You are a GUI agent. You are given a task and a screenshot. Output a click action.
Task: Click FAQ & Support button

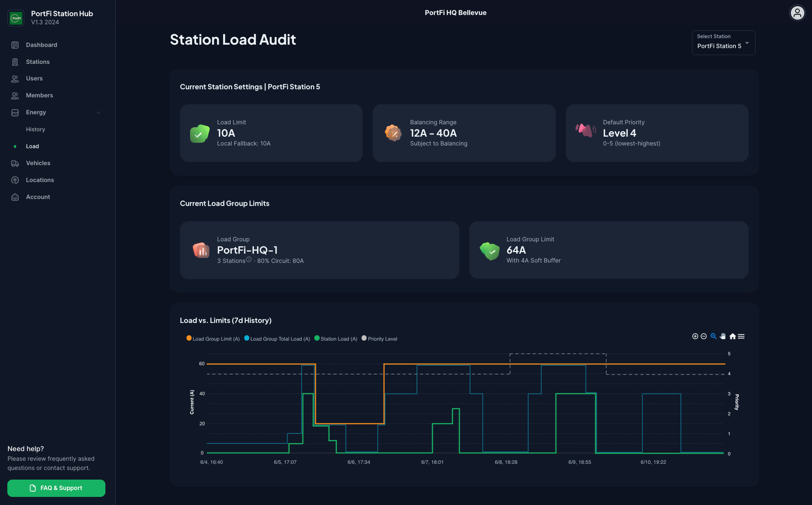point(57,488)
